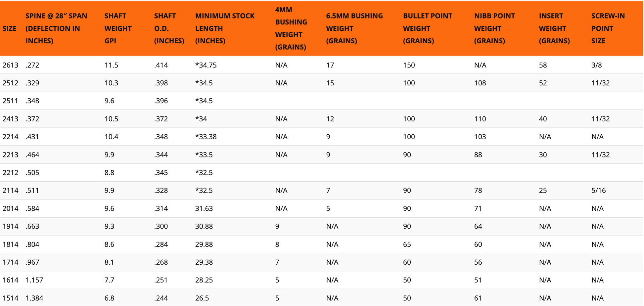
Task: Click the MINIMUM STOCK LENGTH header
Action: [225, 28]
